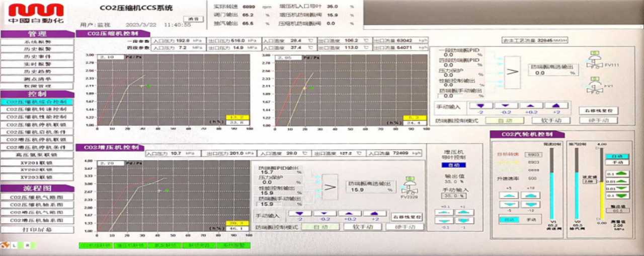The image size is (644, 256).
Task: Click the +1 guide vane up arrow
Action: (464, 213)
